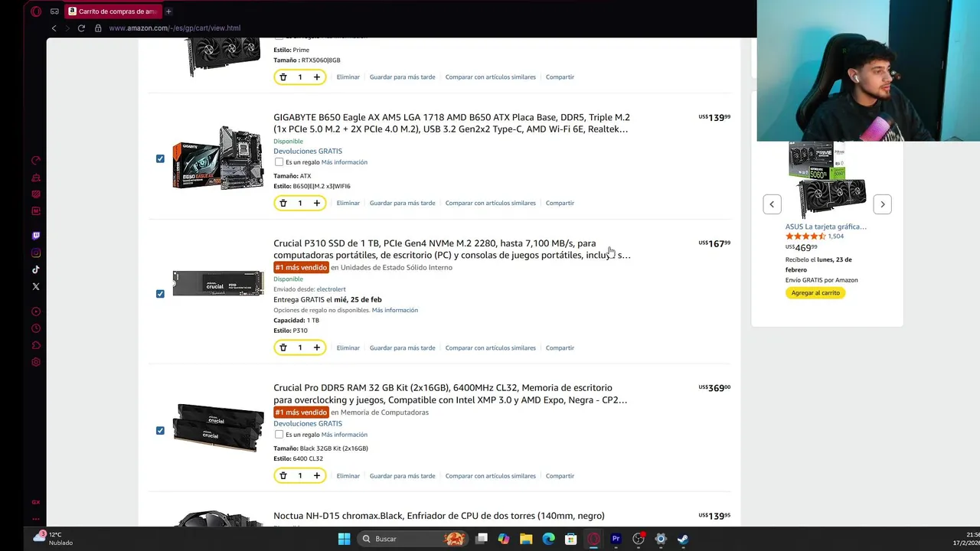Open GIGABYTE B650 Eagle AX product title
Image resolution: width=980 pixels, height=551 pixels.
(x=452, y=123)
